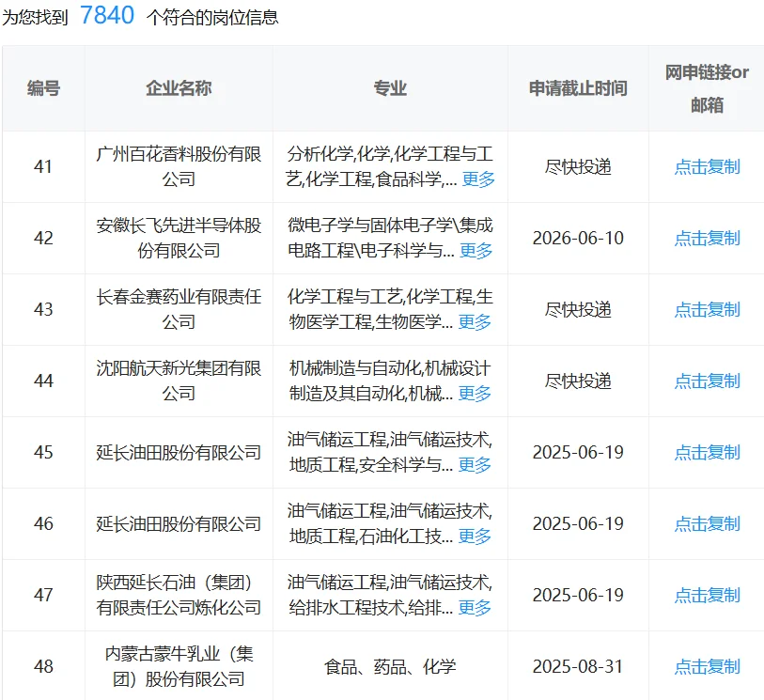The image size is (764, 700).
Task: Click the 申请截止时间 column header
Action: coord(576,89)
